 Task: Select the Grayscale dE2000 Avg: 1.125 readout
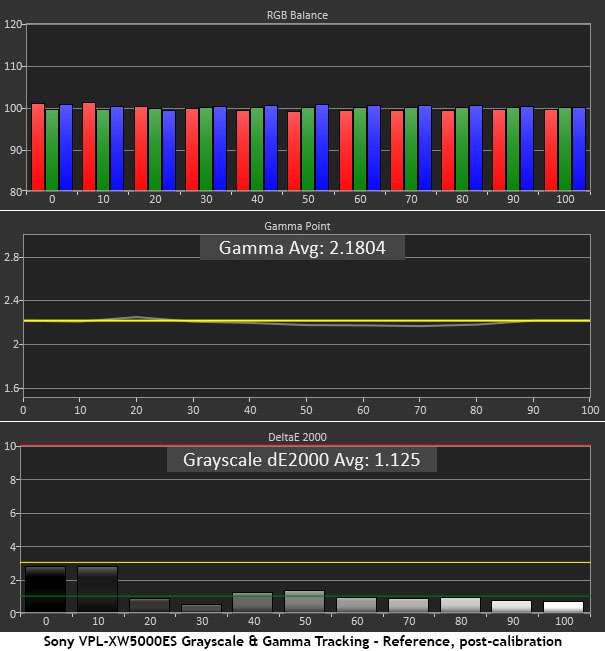[302, 460]
